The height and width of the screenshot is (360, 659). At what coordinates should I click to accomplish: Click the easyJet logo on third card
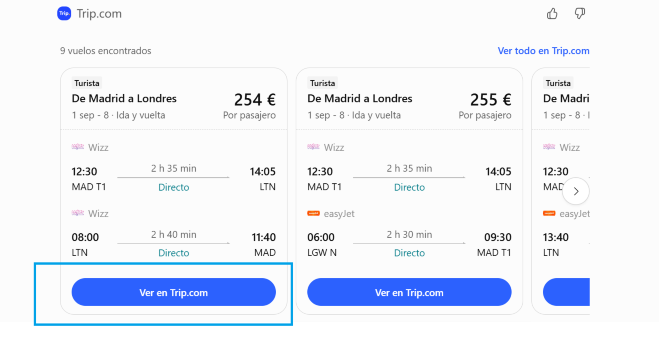click(x=549, y=213)
